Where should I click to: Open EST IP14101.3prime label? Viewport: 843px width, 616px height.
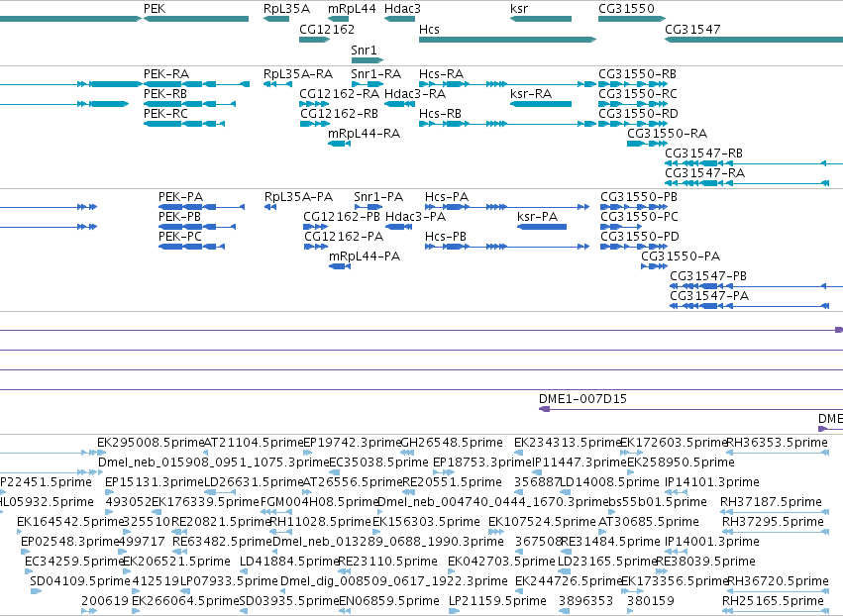point(712,482)
